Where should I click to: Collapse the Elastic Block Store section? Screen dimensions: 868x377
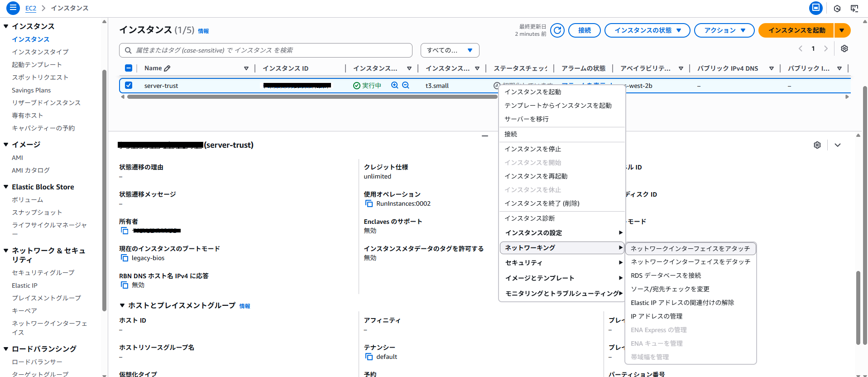[x=6, y=187]
